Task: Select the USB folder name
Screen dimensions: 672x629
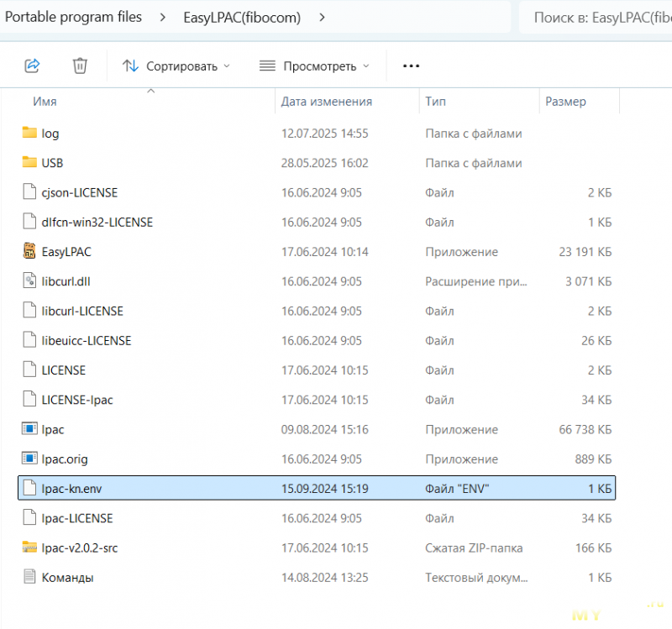Action: point(52,163)
